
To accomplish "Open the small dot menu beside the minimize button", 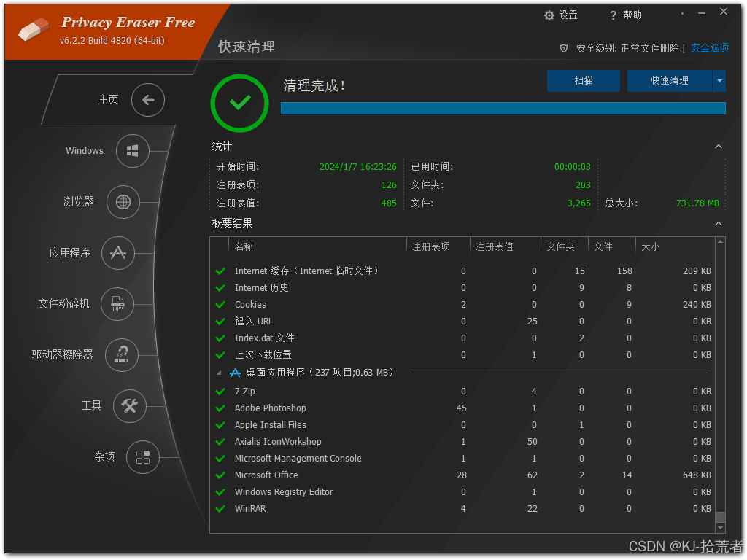I will tap(682, 13).
